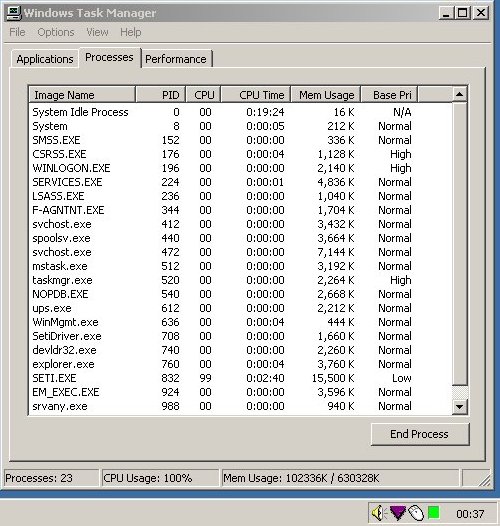Select the CSRSS.EXE process
Viewport: 500px width, 526px height.
[x=240, y=154]
